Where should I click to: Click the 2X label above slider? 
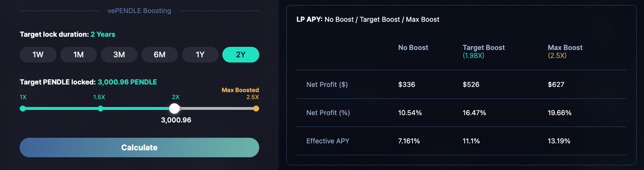(x=175, y=97)
